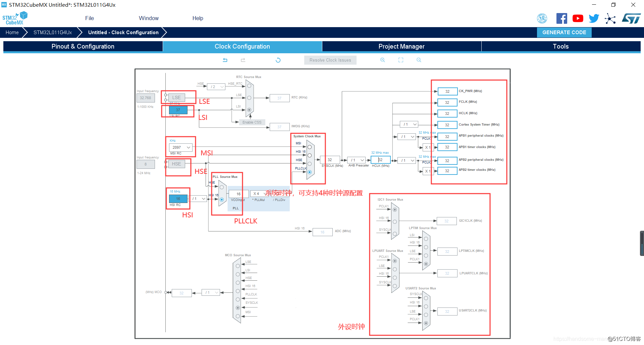Open the HSE RTC /2 divider dropdown
This screenshot has height=345, width=644.
(x=216, y=87)
